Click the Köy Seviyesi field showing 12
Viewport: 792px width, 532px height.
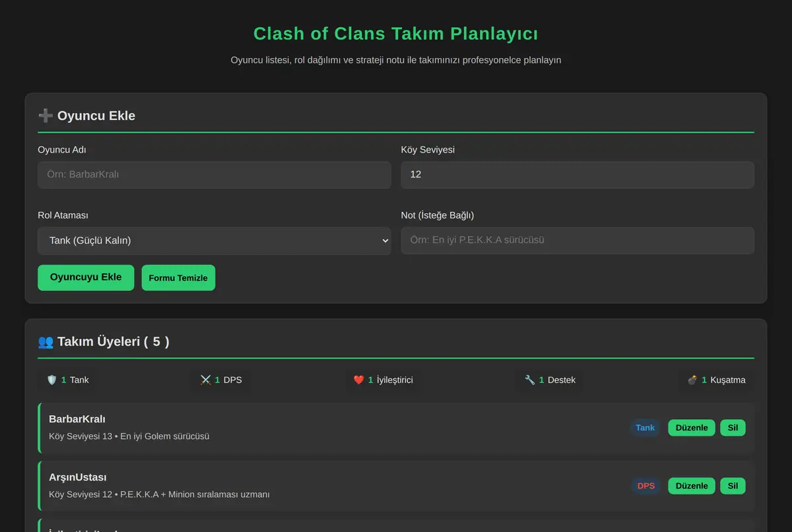point(577,175)
